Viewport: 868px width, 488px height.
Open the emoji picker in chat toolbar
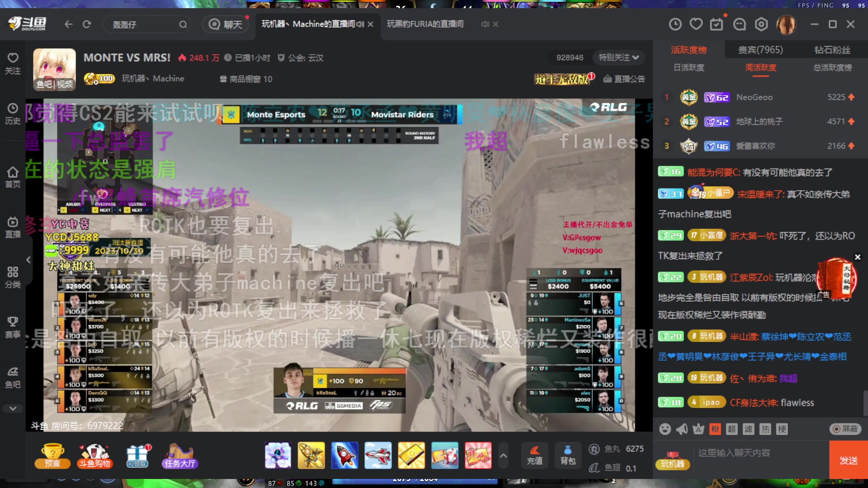(x=665, y=429)
